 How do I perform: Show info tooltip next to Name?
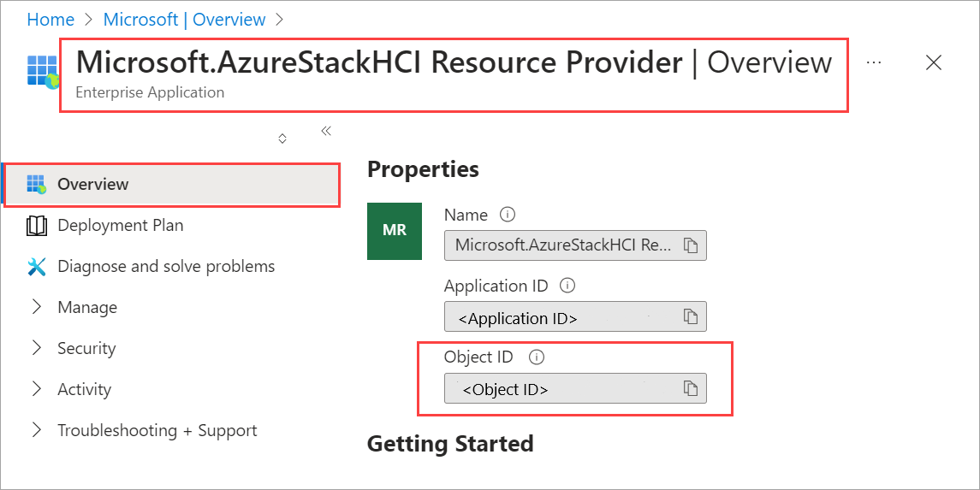[x=508, y=215]
